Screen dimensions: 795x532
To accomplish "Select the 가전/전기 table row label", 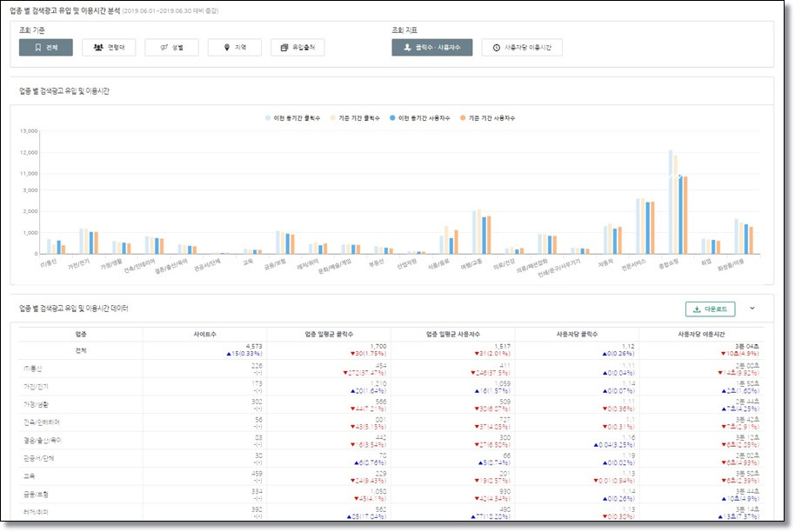I will point(36,387).
